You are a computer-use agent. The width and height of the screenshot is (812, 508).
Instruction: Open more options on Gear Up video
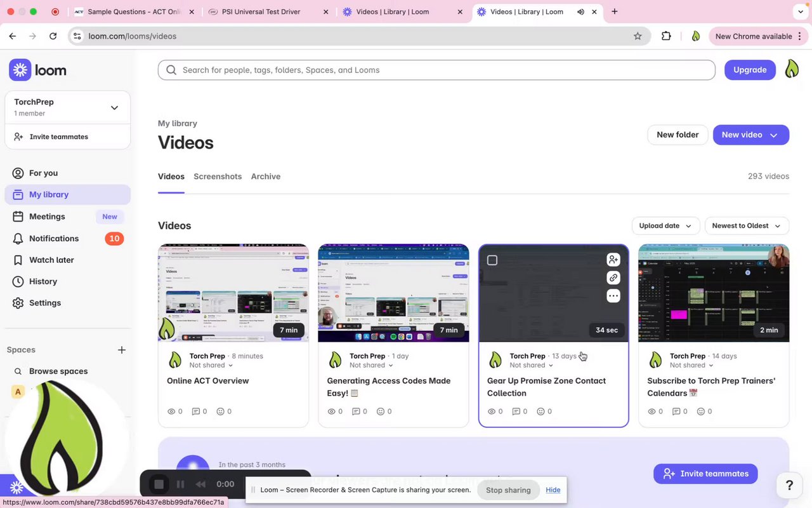pyautogui.click(x=613, y=296)
